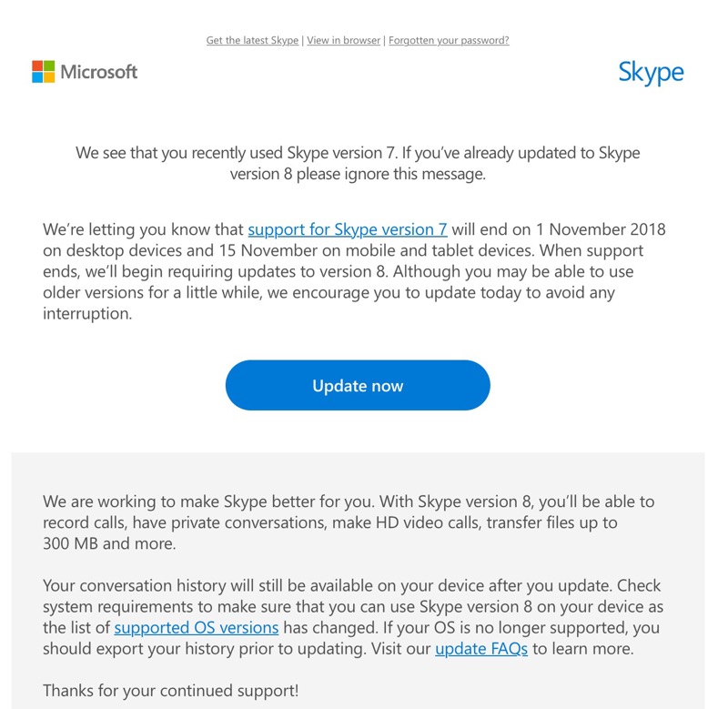Open 'support for Skype version 7' link
This screenshot has width=728, height=709.
(x=348, y=229)
